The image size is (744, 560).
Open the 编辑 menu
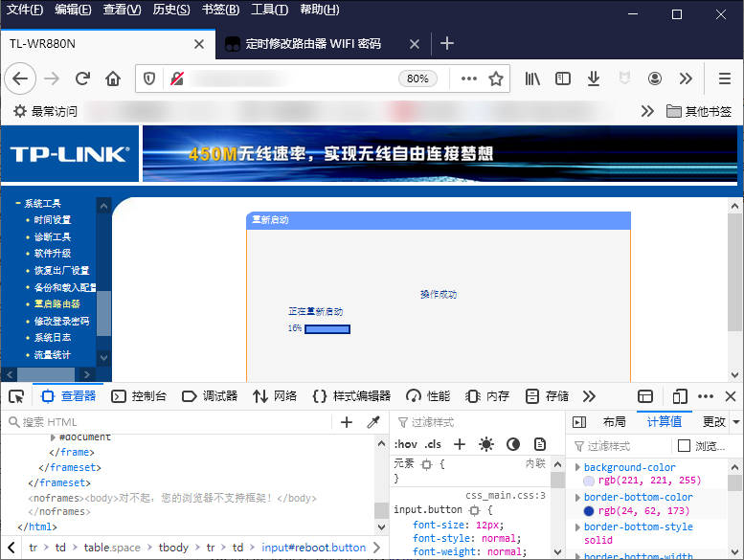click(73, 9)
